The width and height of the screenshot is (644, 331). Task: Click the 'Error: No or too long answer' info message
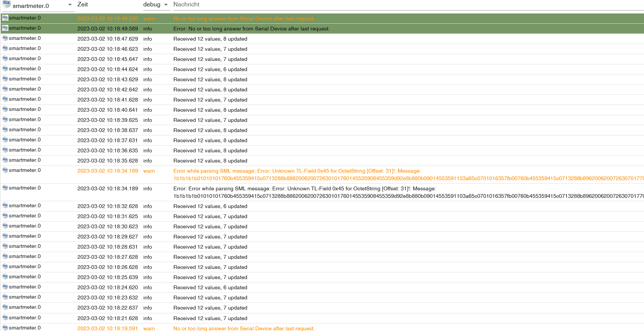point(251,29)
